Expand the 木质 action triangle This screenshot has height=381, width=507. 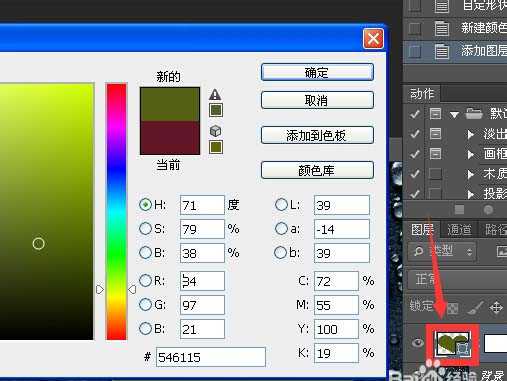tap(470, 174)
